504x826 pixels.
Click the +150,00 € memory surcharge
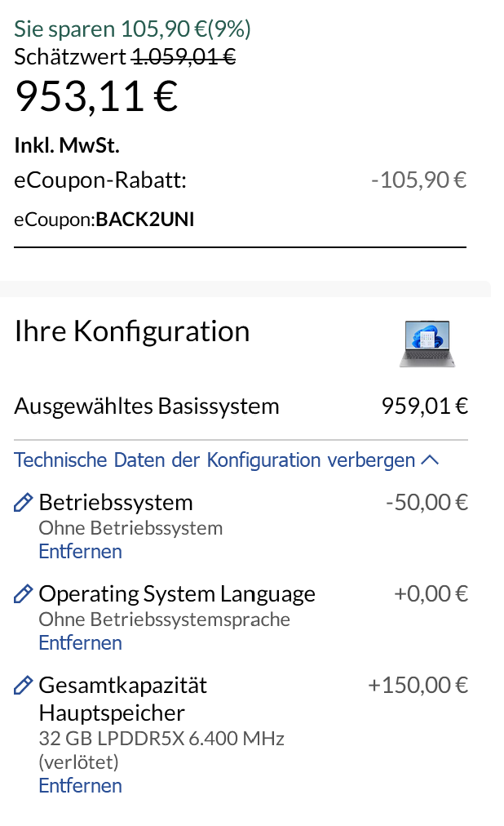point(418,685)
